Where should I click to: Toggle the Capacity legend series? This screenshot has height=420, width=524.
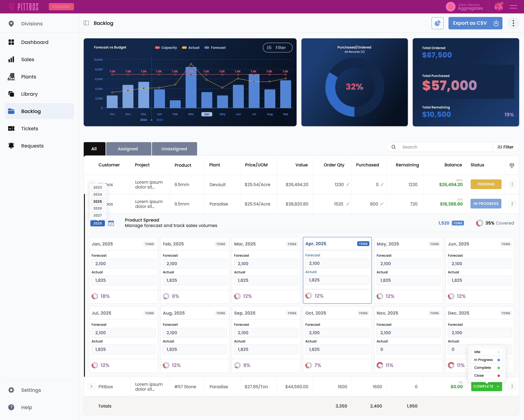click(x=166, y=48)
